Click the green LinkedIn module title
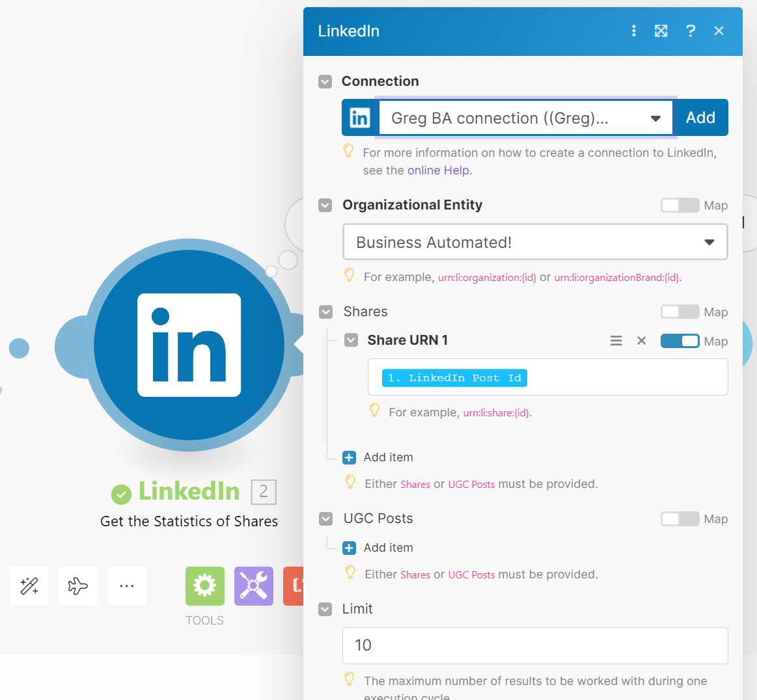757x700 pixels. [189, 492]
